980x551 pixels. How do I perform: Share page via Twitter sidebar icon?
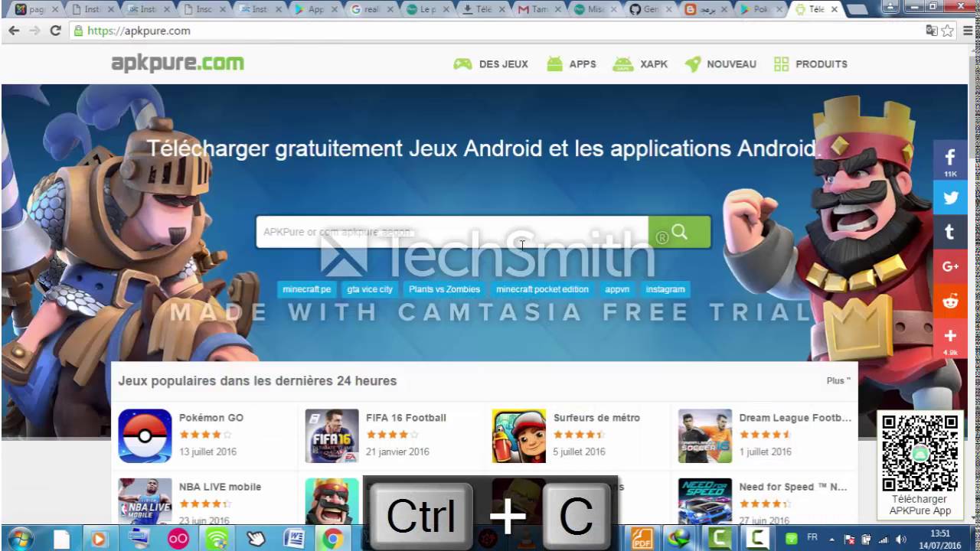tap(950, 197)
